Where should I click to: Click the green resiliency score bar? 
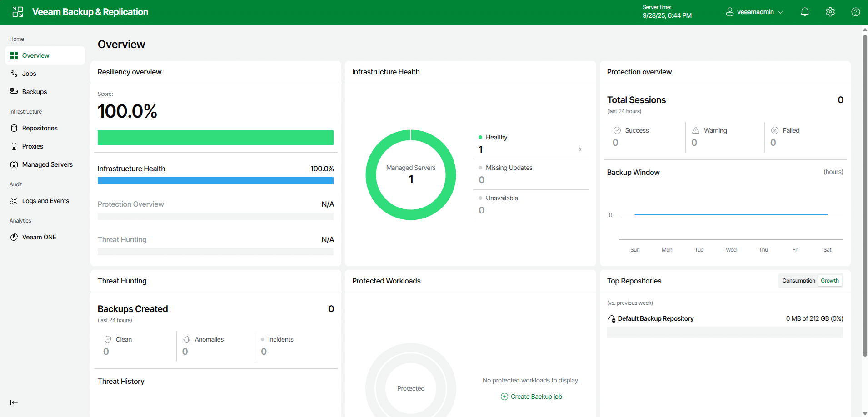215,138
